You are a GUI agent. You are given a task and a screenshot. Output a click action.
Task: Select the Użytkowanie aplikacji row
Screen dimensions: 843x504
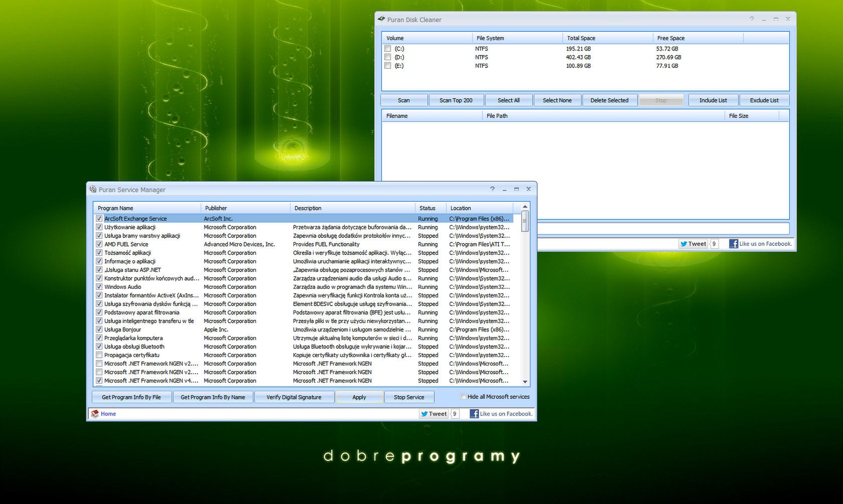pos(304,227)
